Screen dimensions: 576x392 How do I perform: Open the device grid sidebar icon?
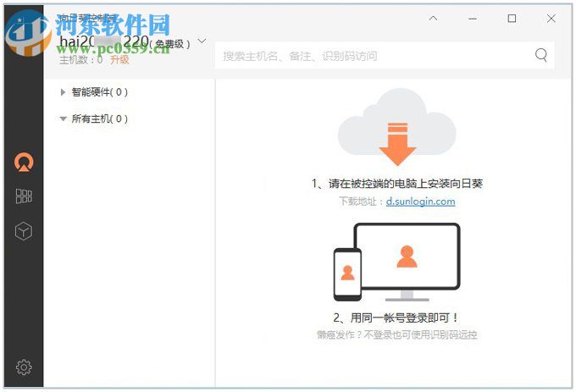coord(24,196)
